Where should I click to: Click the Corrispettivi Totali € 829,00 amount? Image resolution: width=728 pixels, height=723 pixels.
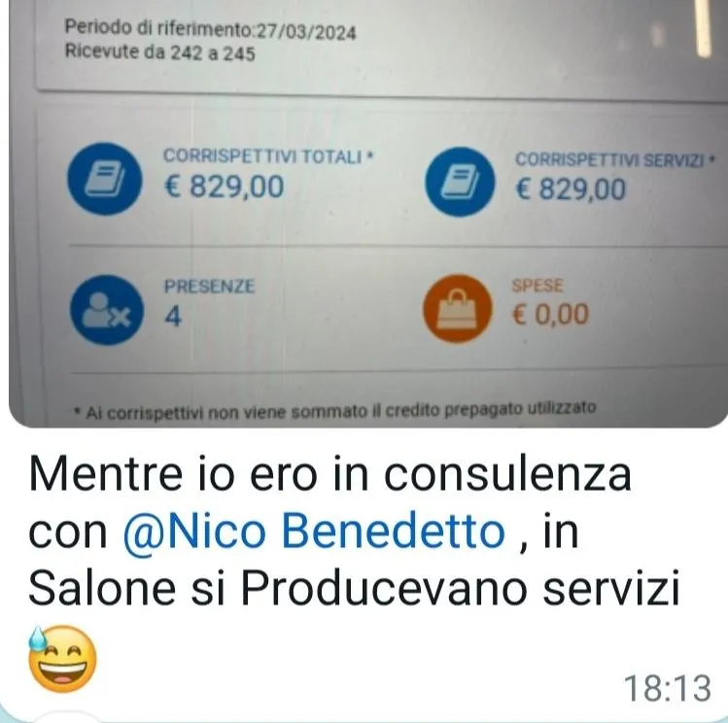[x=225, y=187]
